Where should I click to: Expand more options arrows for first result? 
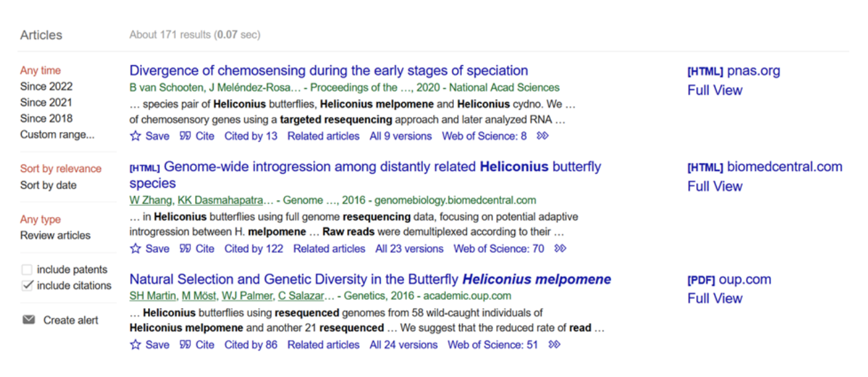(x=543, y=136)
